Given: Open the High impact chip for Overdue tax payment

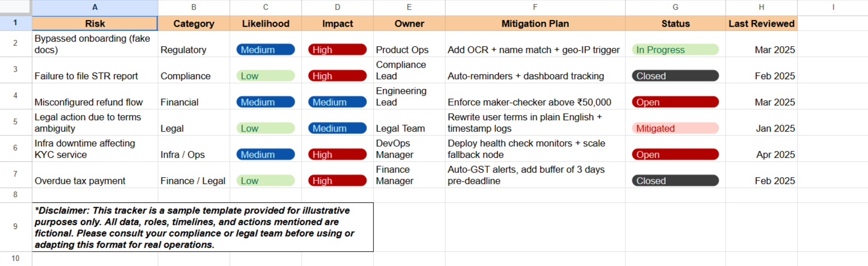Looking at the screenshot, I should 337,181.
